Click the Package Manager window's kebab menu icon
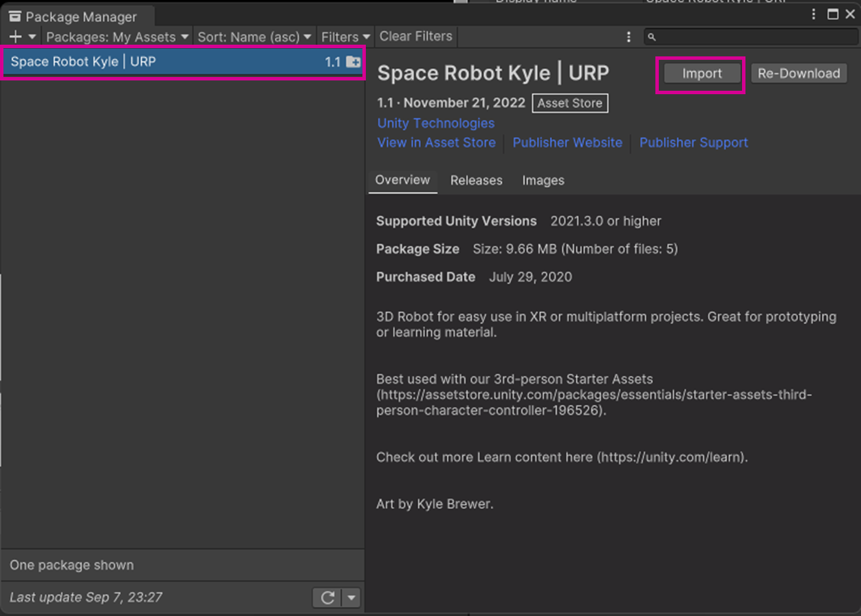The height and width of the screenshot is (616, 861). point(814,14)
